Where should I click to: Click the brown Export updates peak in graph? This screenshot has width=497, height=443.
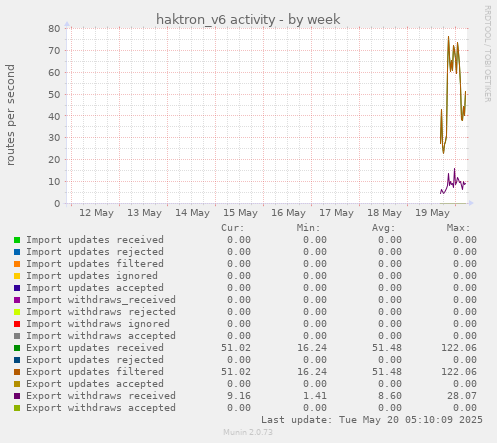coord(449,37)
